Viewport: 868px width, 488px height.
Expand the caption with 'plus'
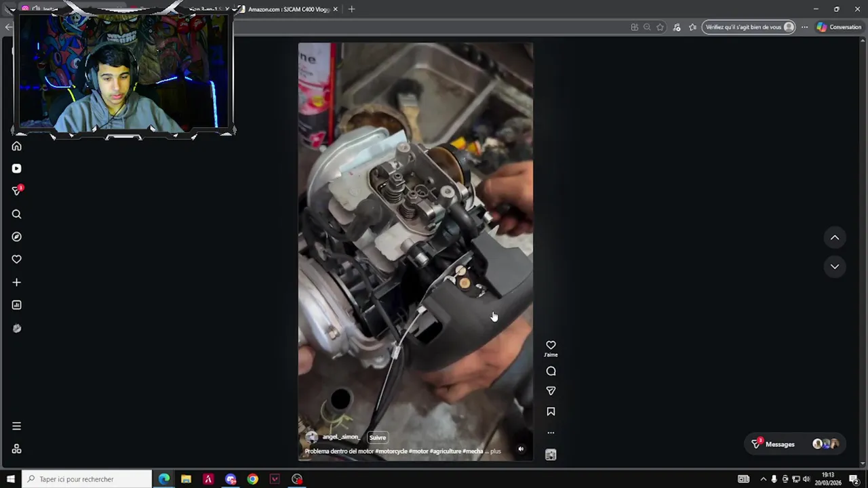[x=496, y=451]
